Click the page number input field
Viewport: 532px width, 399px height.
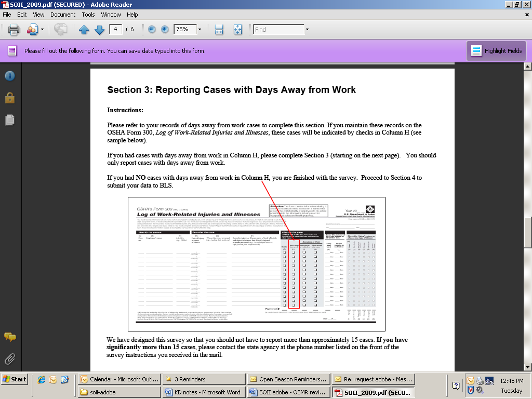pos(116,30)
